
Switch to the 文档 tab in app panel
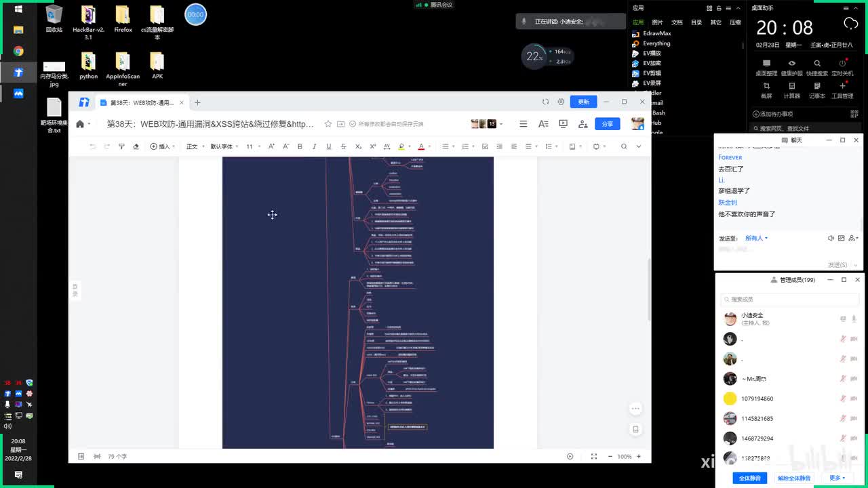point(677,22)
